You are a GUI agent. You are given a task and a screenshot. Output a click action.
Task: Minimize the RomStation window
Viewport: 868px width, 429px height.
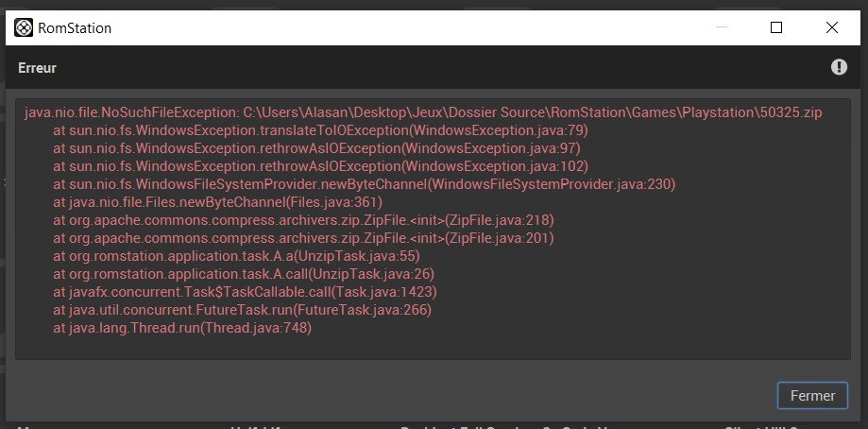pos(722,27)
